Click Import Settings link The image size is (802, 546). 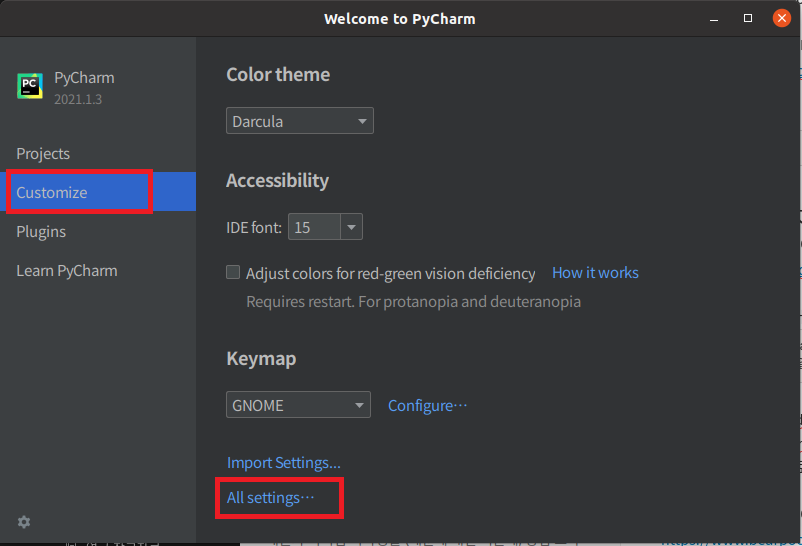283,463
